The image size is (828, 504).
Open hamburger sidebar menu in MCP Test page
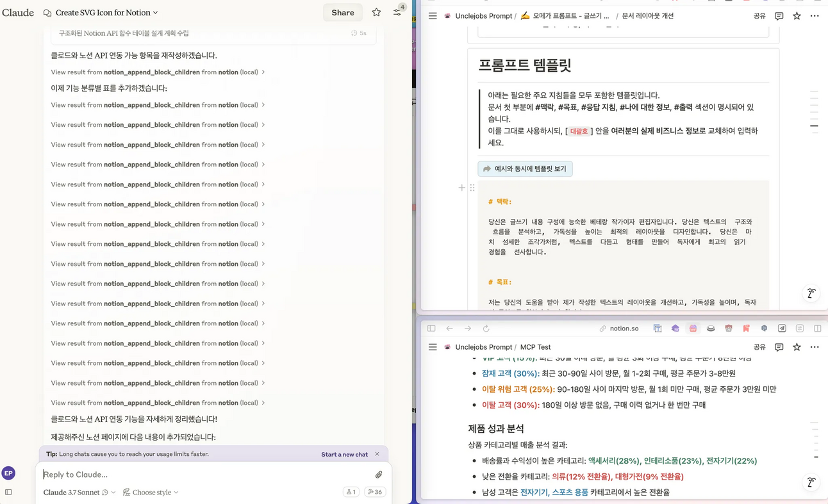pos(433,347)
